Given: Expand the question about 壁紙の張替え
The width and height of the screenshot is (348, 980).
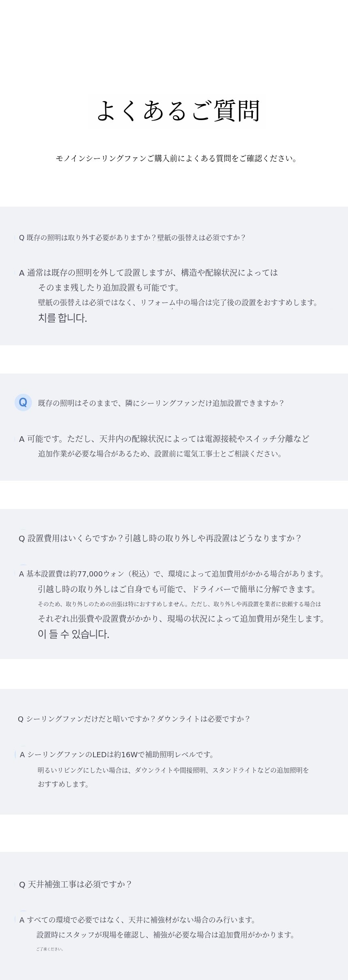Looking at the screenshot, I should (x=136, y=238).
